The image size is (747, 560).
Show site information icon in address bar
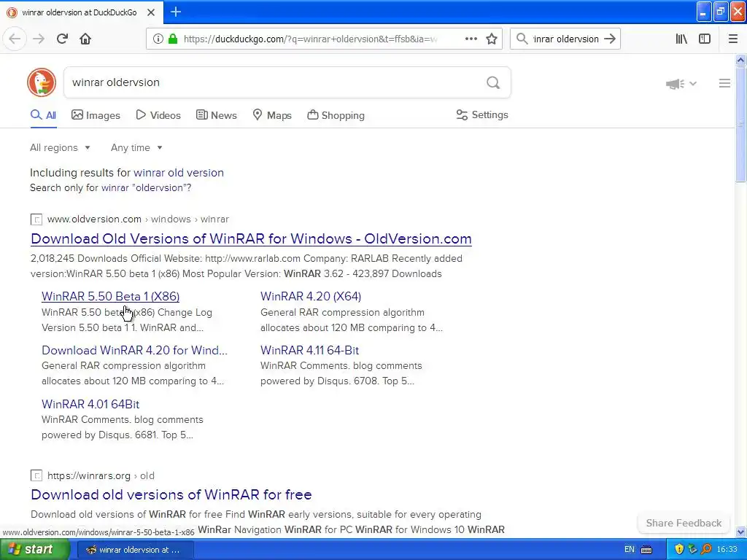point(158,39)
